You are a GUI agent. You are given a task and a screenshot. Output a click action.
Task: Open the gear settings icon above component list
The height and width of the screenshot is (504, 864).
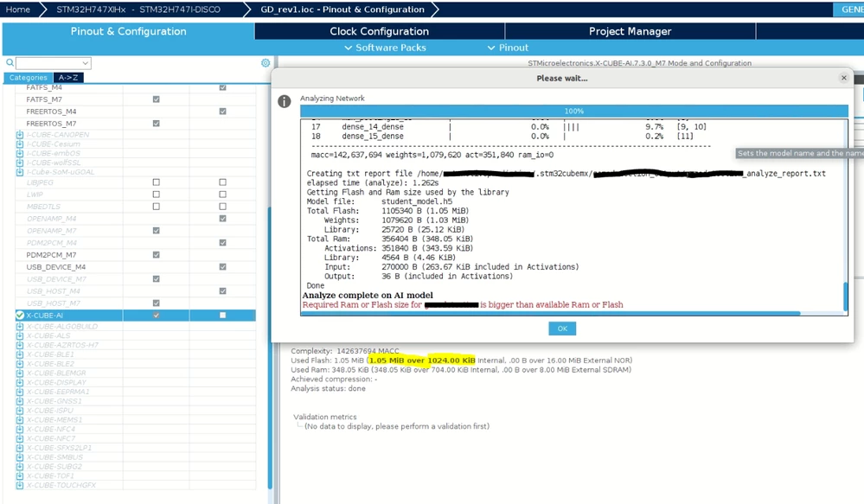[x=266, y=63]
